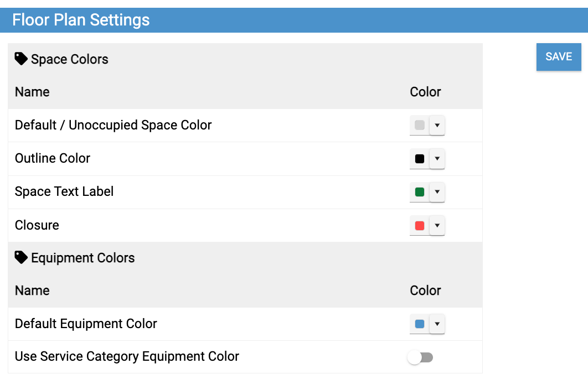The image size is (588, 379).
Task: Select the Space Colors section header
Action: pyautogui.click(x=69, y=59)
